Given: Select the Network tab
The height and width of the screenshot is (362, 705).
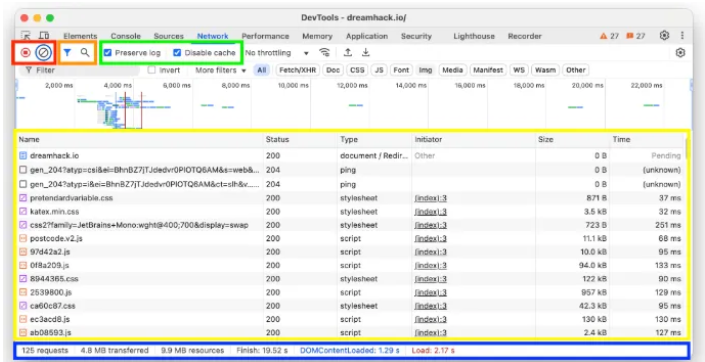Looking at the screenshot, I should (213, 36).
